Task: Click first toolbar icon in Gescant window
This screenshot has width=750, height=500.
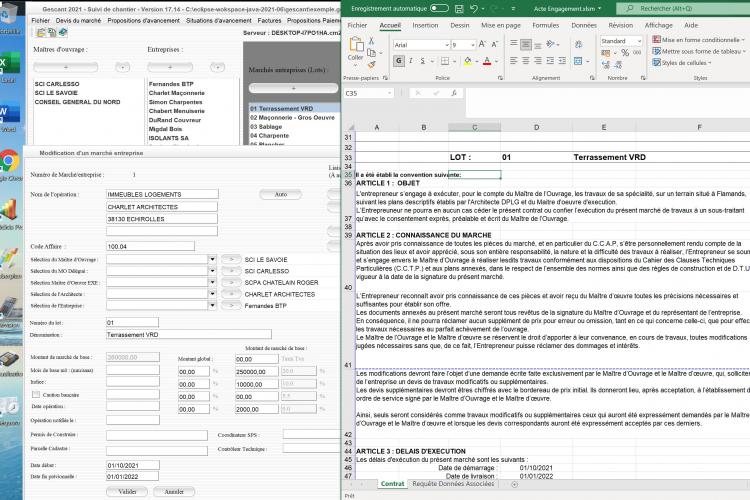Action: click(x=41, y=33)
